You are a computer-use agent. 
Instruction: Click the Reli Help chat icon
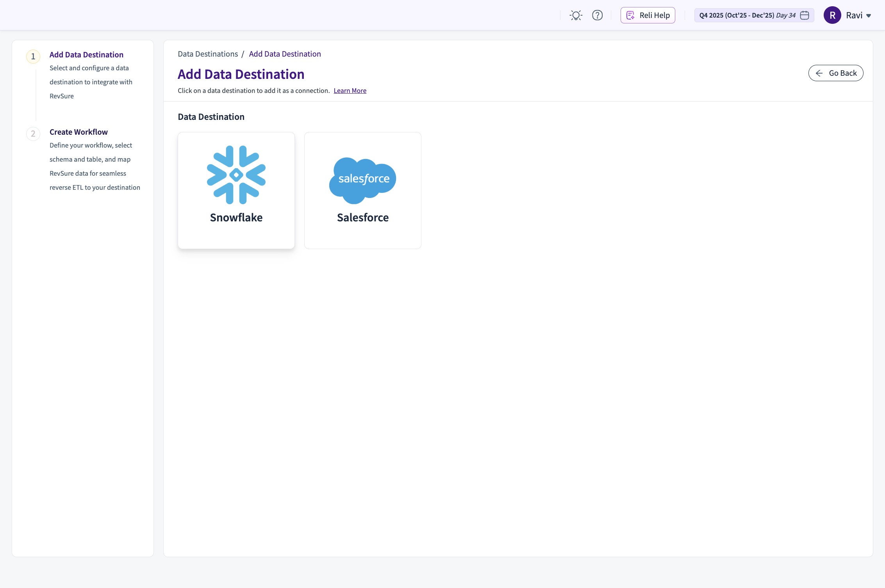point(630,15)
